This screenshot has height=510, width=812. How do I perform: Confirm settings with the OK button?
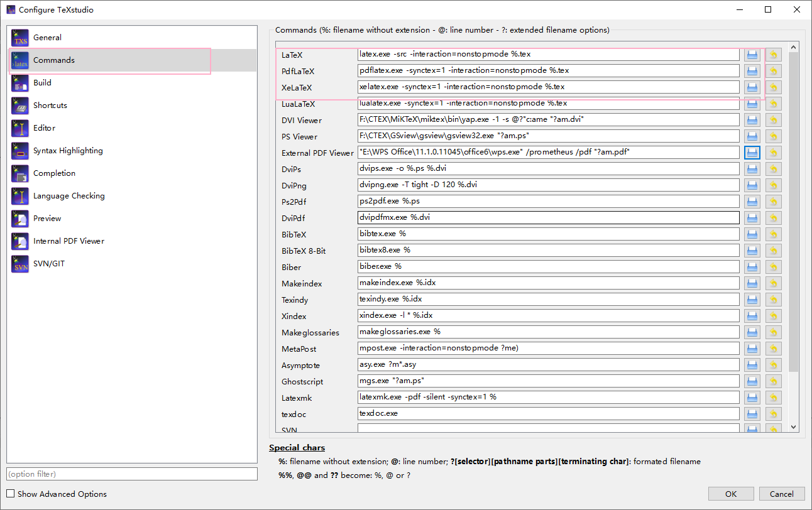(x=731, y=494)
